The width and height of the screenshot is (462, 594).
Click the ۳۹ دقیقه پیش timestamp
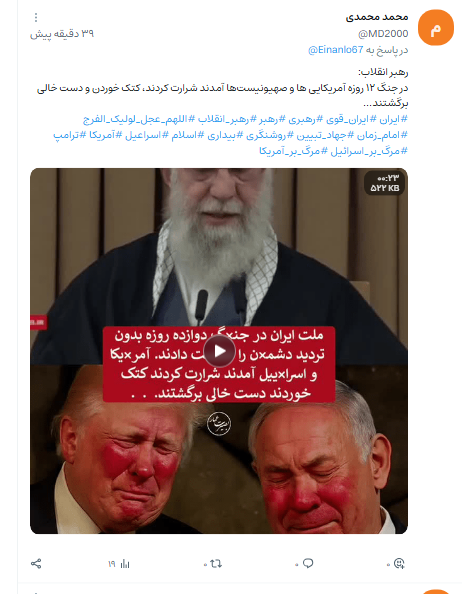(x=62, y=34)
